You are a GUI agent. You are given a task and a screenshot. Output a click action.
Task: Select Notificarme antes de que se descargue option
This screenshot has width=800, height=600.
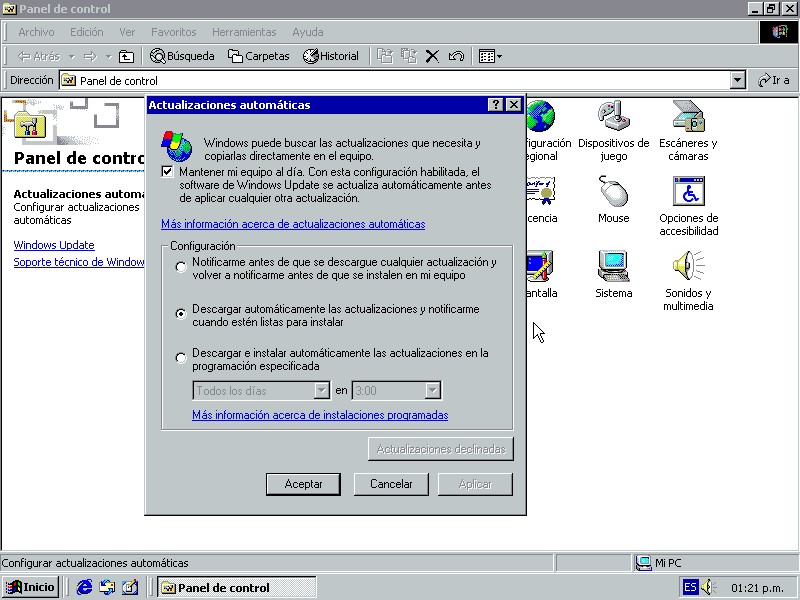pos(181,267)
